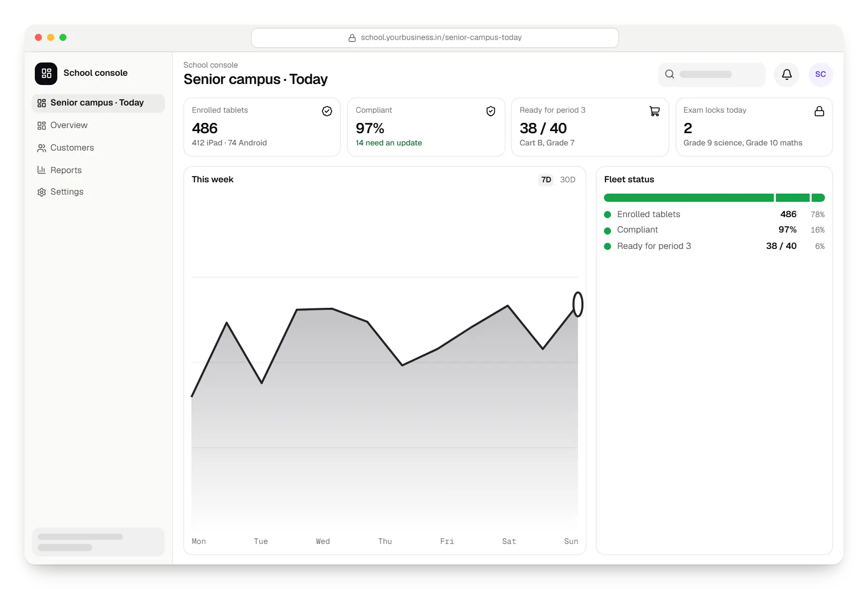This screenshot has height=589, width=868.
Task: Click the School console brand title
Action: coord(95,73)
